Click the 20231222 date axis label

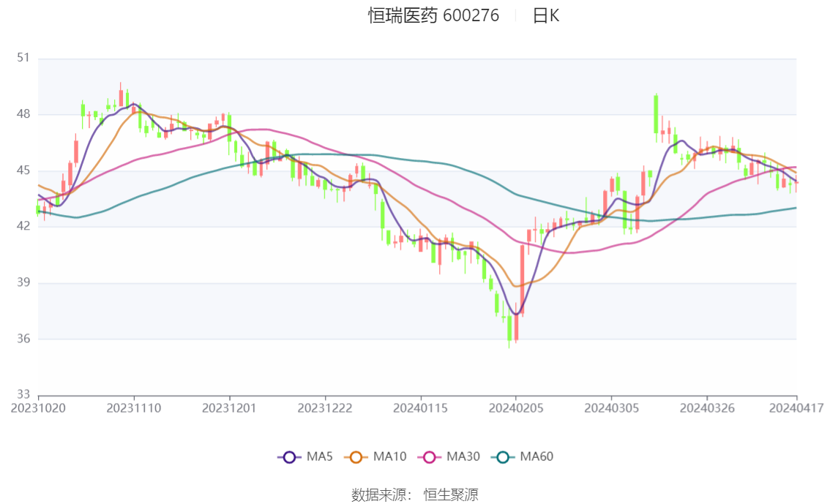click(325, 408)
